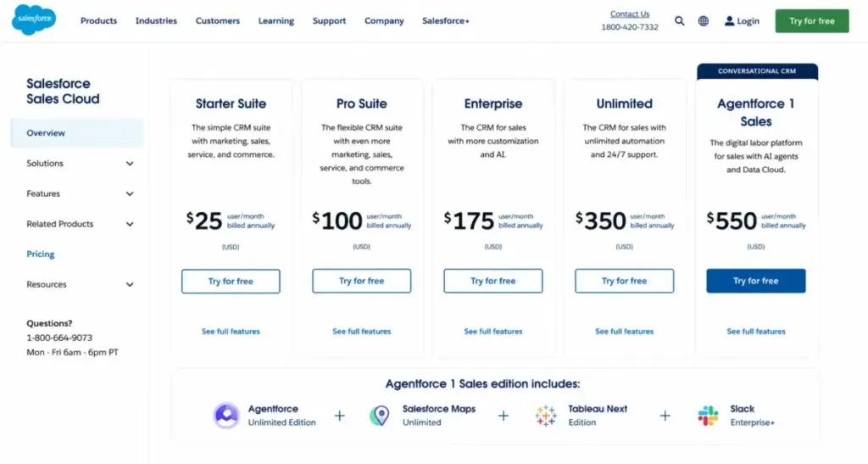This screenshot has width=868, height=464.
Task: Open the globe language selector icon
Action: point(703,21)
